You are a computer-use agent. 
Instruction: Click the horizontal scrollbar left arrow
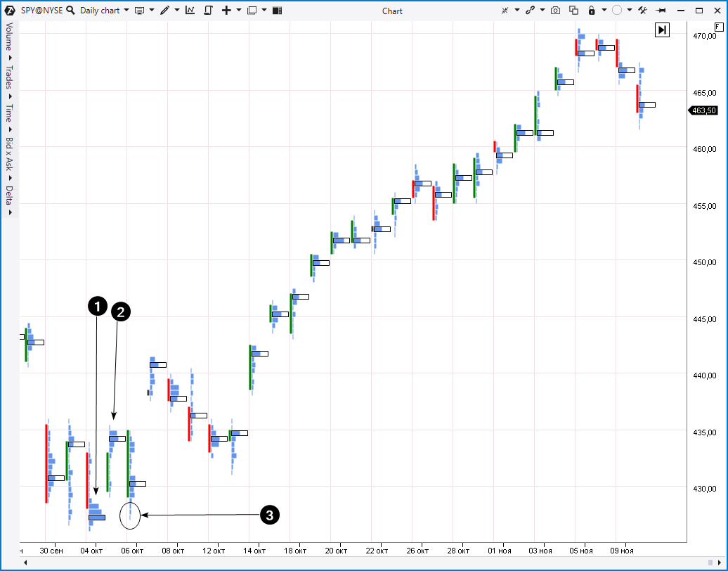point(25,563)
